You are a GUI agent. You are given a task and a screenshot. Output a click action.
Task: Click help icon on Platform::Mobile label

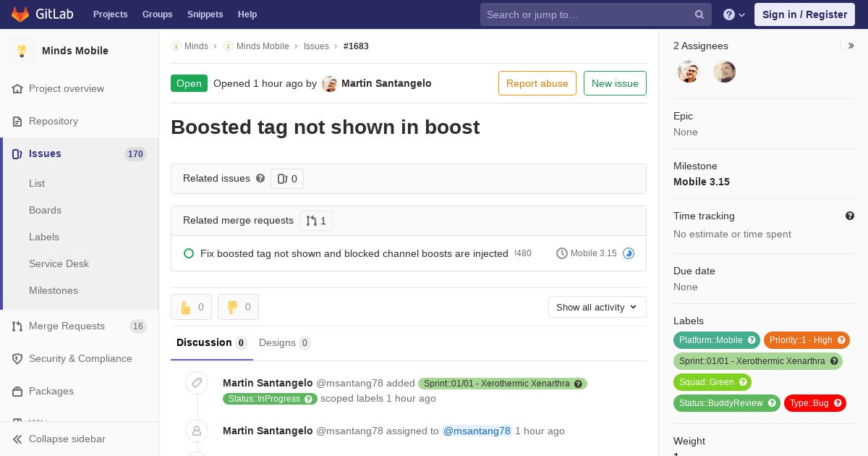pyautogui.click(x=752, y=340)
